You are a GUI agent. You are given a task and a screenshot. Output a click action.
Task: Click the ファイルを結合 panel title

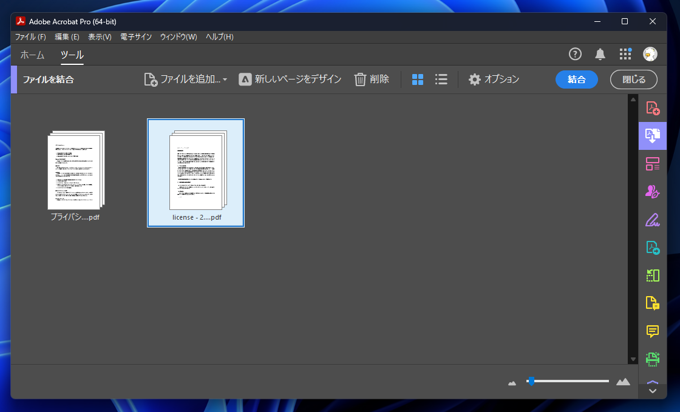tap(48, 79)
